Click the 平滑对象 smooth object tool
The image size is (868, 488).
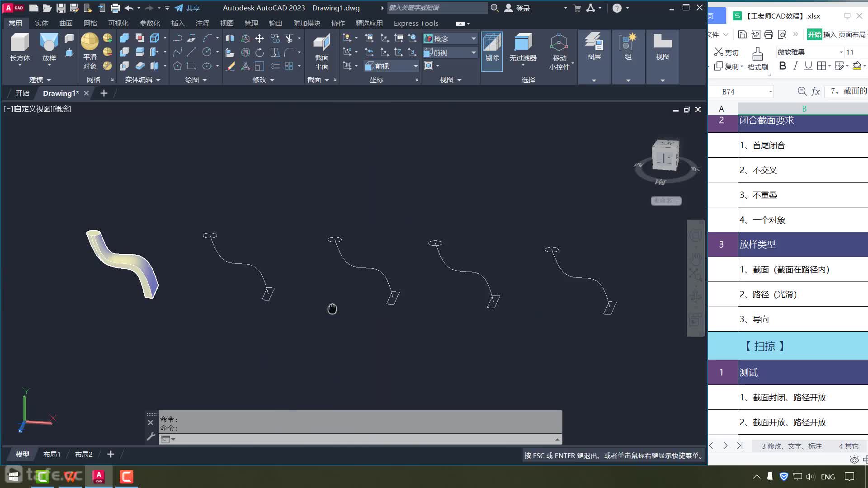[x=90, y=51]
